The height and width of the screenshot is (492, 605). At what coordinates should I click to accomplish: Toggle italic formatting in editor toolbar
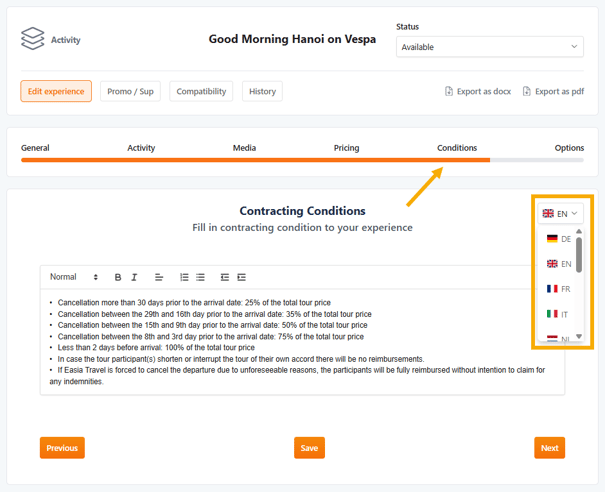click(x=133, y=277)
